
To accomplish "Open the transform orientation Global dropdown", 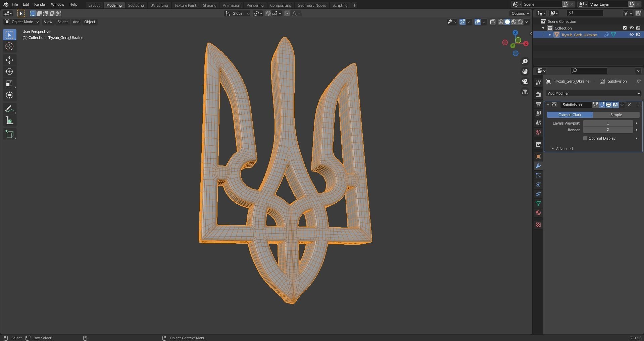I will (237, 13).
